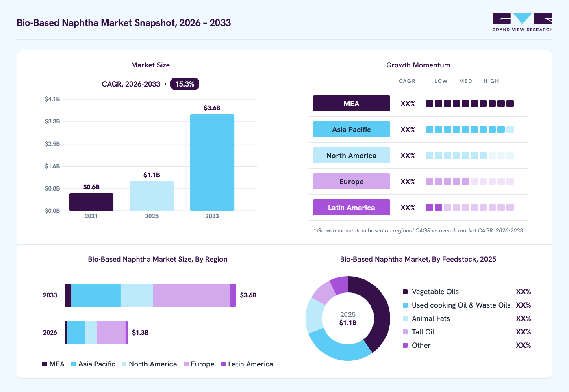The width and height of the screenshot is (569, 392).
Task: Click the Animal Fats legend swatch
Action: 405,318
